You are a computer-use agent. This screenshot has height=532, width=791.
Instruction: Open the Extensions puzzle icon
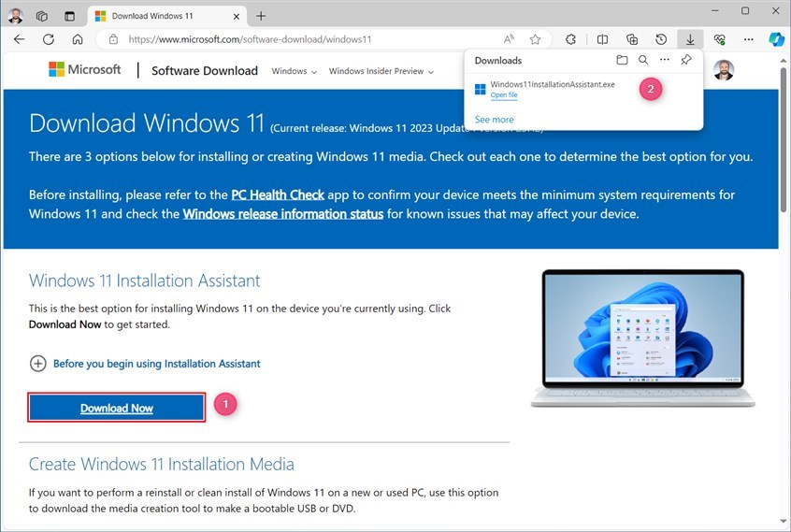point(570,39)
